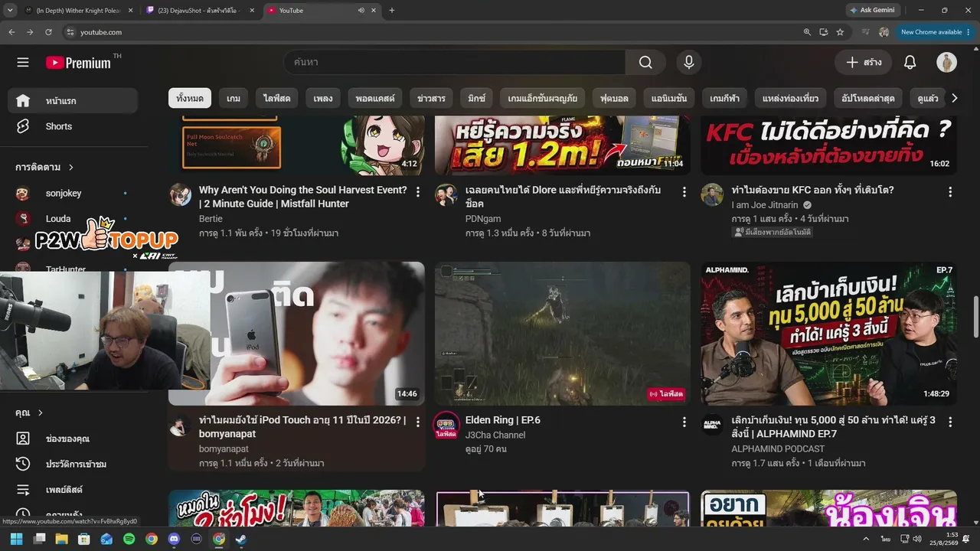Screen dimensions: 980x551
Task: Open ALPHAMIND PODCAST channel avatar
Action: coord(712,425)
